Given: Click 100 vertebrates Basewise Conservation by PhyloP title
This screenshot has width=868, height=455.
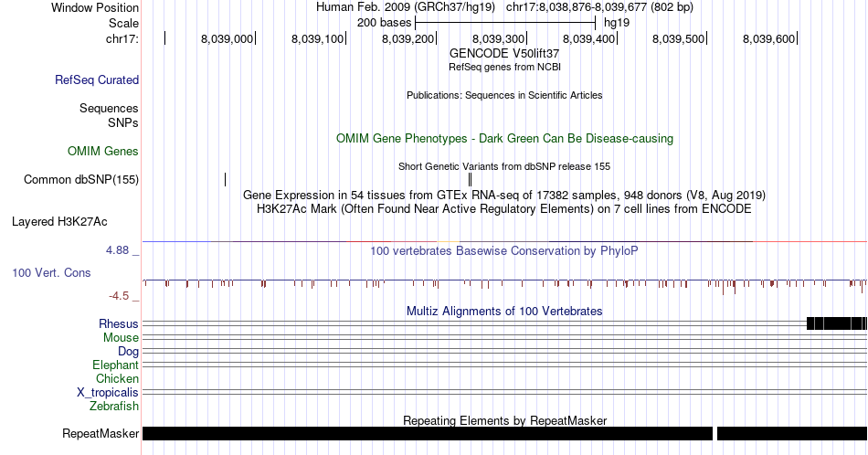Looking at the screenshot, I should [x=504, y=250].
